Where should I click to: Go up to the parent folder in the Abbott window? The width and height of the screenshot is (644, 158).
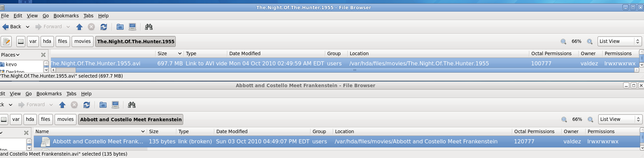click(x=62, y=105)
